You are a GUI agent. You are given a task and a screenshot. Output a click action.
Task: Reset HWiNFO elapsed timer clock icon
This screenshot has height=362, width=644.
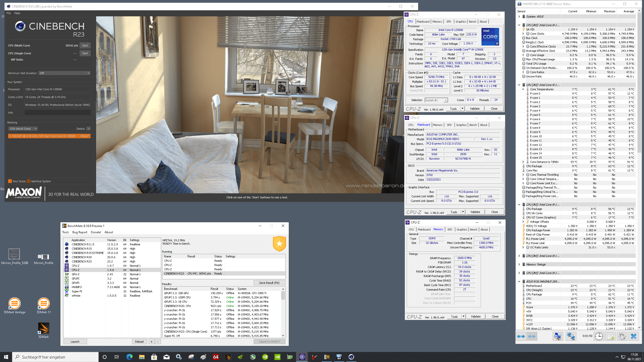coord(599,336)
